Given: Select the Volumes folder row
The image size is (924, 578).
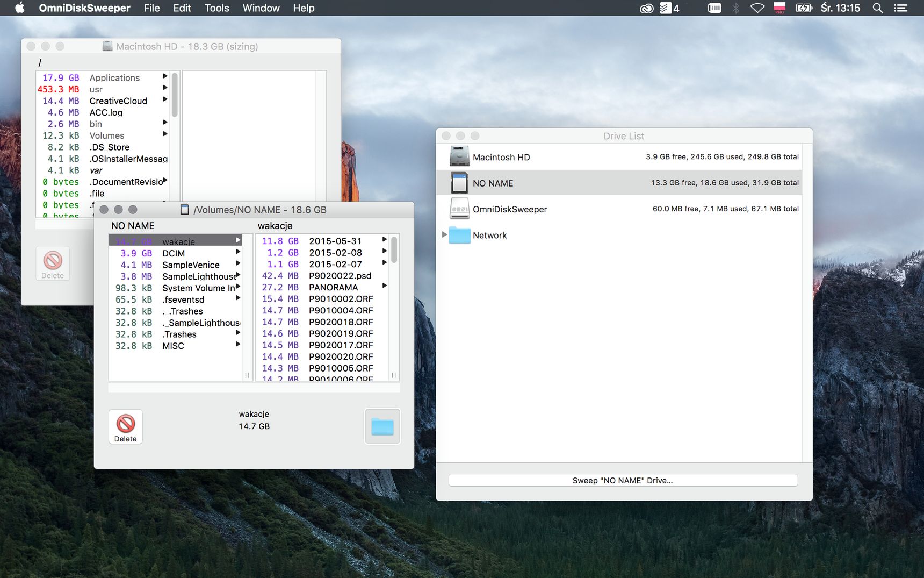Looking at the screenshot, I should 102,135.
